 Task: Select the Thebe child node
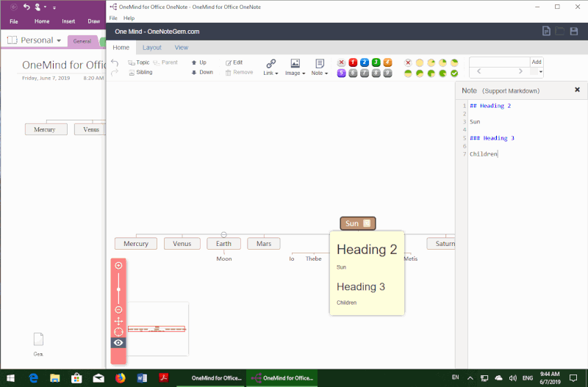[314, 258]
